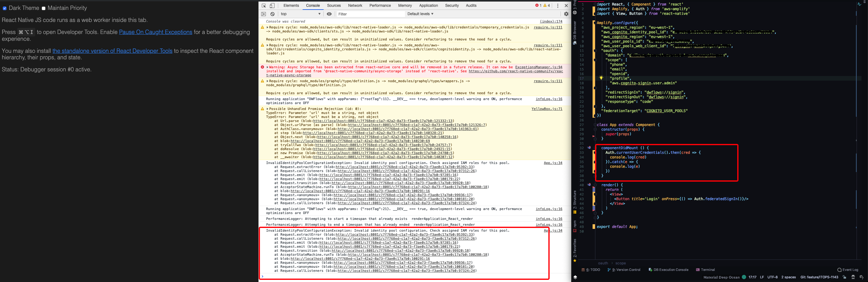868x282 pixels.
Task: Toggle the live expression eye icon
Action: pos(329,14)
